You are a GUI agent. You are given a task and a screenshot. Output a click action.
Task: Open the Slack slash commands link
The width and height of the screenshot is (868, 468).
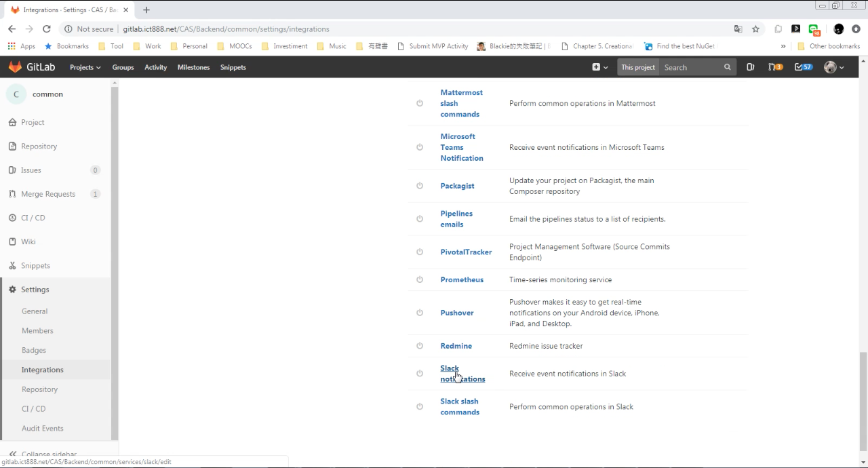pyautogui.click(x=460, y=407)
